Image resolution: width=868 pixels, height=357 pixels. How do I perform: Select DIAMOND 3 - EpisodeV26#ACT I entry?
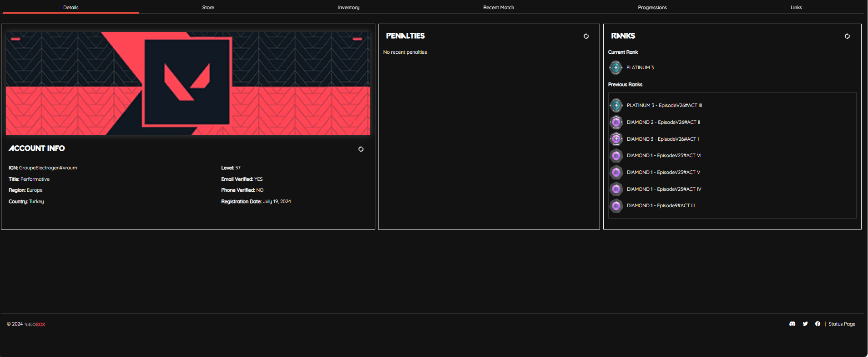[x=663, y=139]
